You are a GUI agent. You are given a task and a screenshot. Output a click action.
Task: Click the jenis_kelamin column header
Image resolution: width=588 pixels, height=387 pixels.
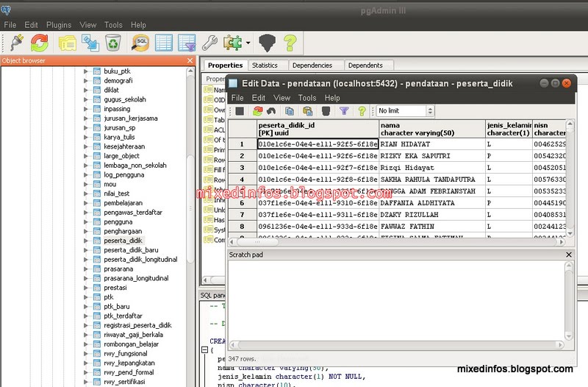[509, 129]
